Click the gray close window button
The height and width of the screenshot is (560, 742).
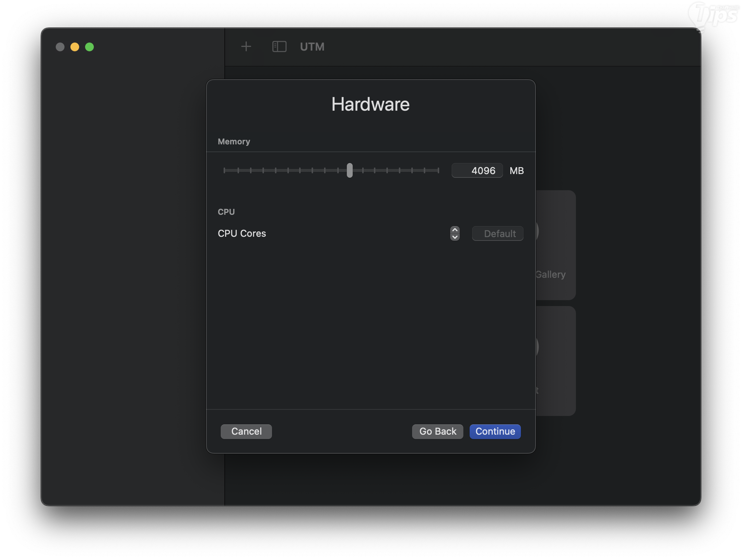(60, 47)
